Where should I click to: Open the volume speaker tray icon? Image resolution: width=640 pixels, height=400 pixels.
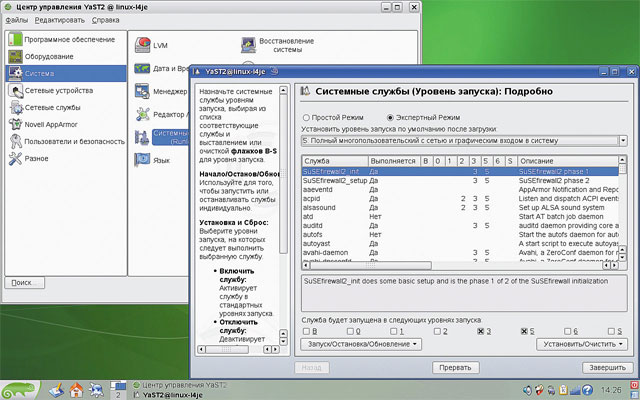click(x=527, y=390)
